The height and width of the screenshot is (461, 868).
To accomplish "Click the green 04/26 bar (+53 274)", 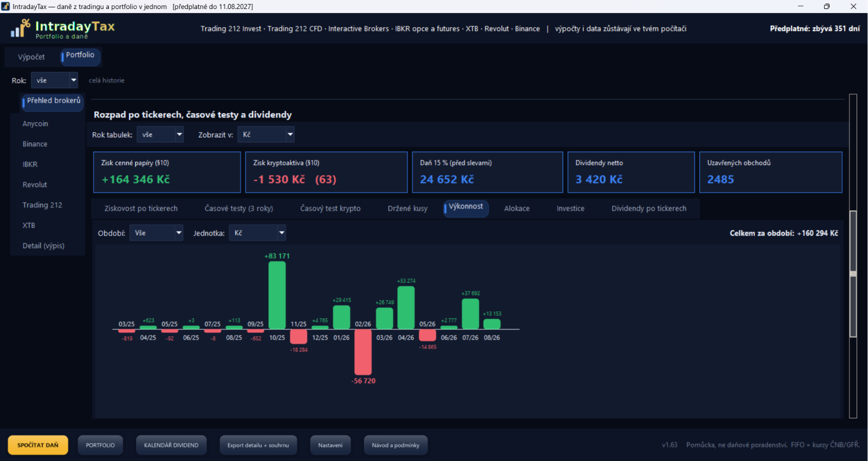I will pos(406,307).
